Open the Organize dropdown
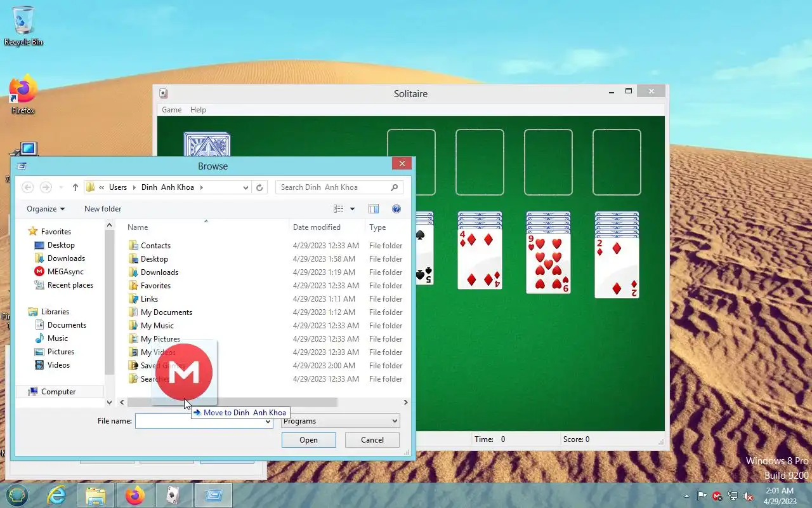Image resolution: width=812 pixels, height=508 pixels. [x=46, y=209]
